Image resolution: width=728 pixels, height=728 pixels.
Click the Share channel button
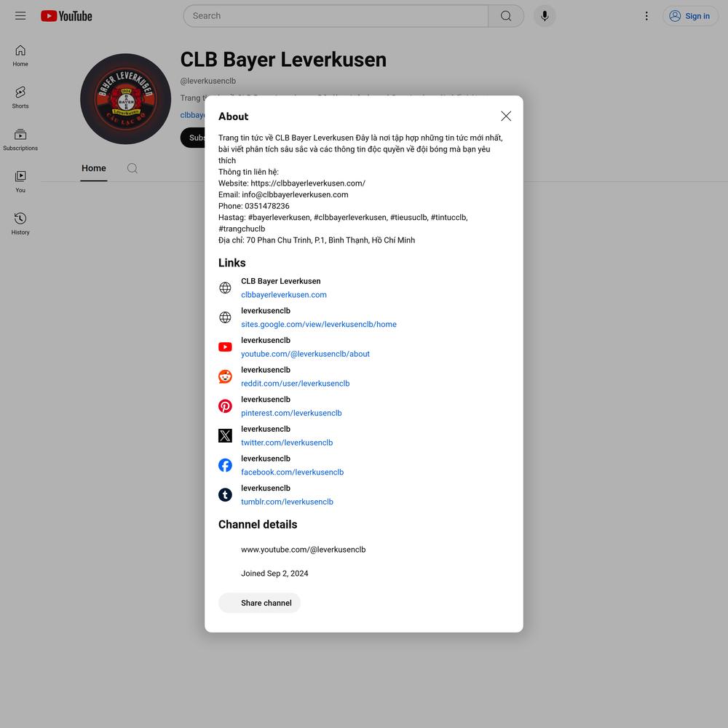pos(259,603)
